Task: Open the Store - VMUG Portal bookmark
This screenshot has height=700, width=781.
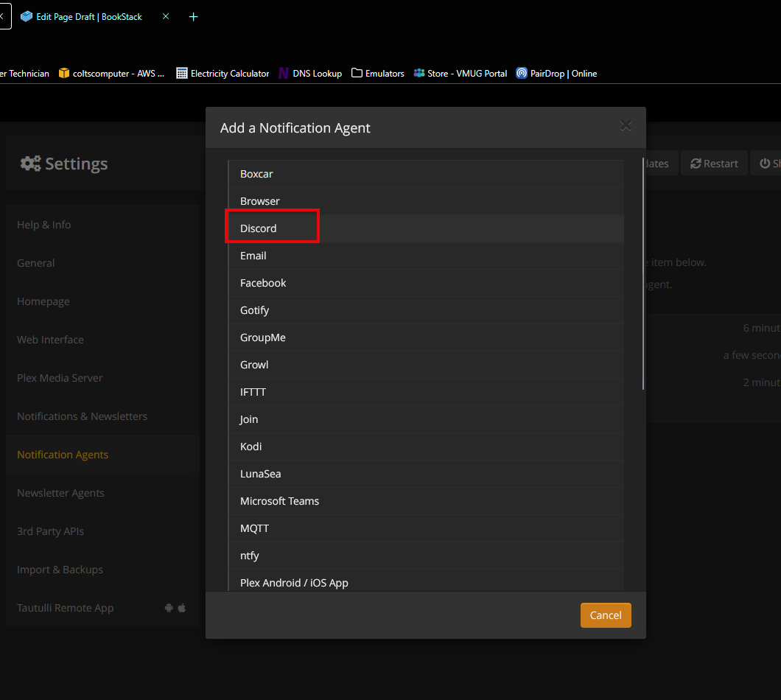Action: 460,73
